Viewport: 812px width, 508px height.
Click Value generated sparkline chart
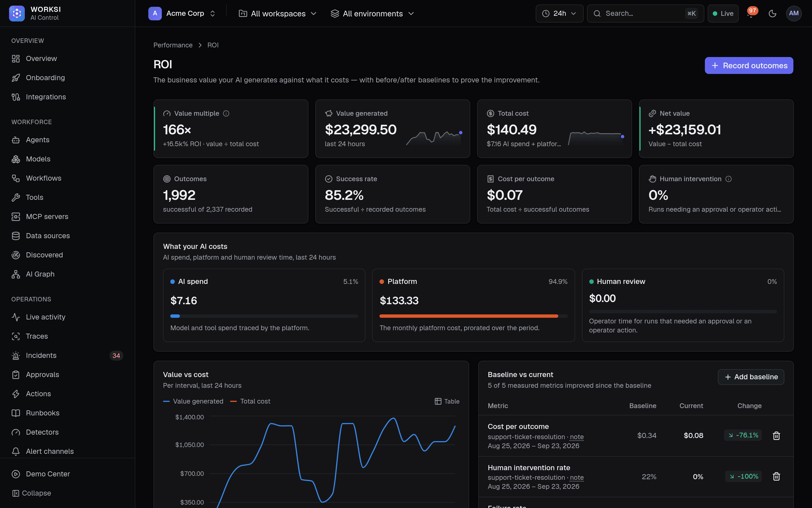[434, 138]
